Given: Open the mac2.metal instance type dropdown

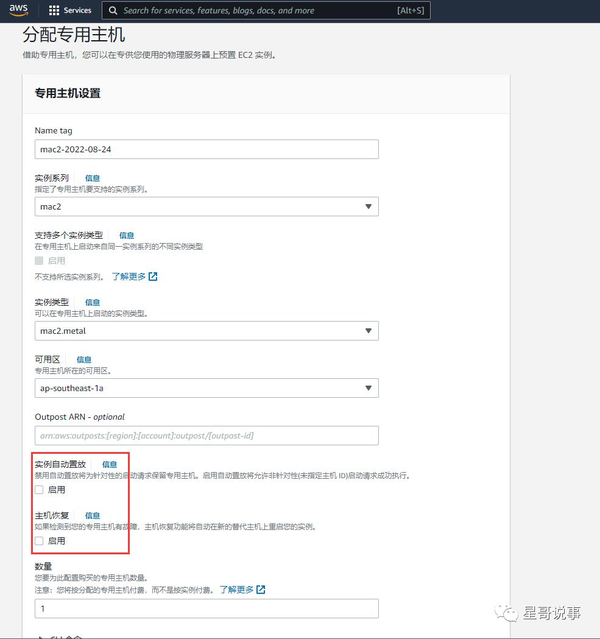Looking at the screenshot, I should (207, 331).
